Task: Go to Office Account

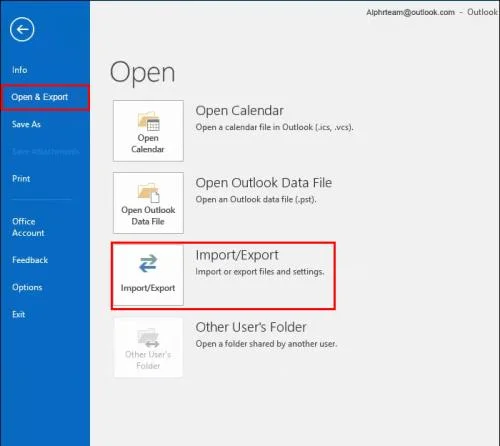Action: tap(28, 227)
